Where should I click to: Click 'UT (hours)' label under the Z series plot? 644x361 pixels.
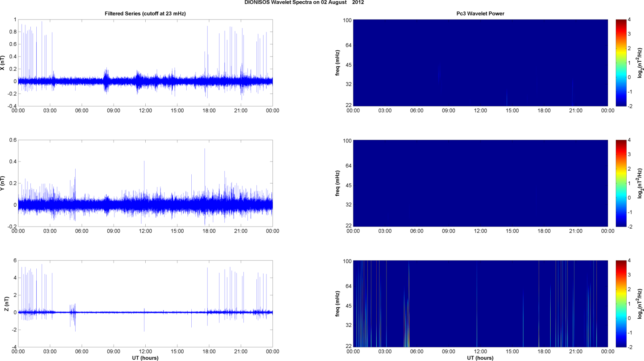click(145, 358)
